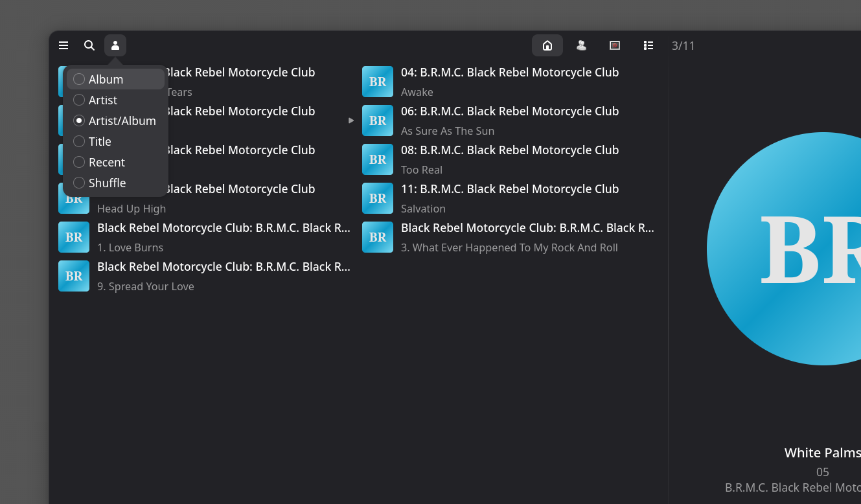
Task: Click the BR thumbnail for Too Real
Action: click(378, 159)
